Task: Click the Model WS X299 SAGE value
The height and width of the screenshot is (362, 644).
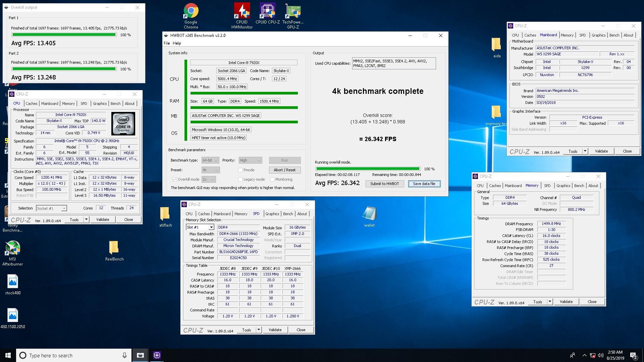Action: pos(567,54)
